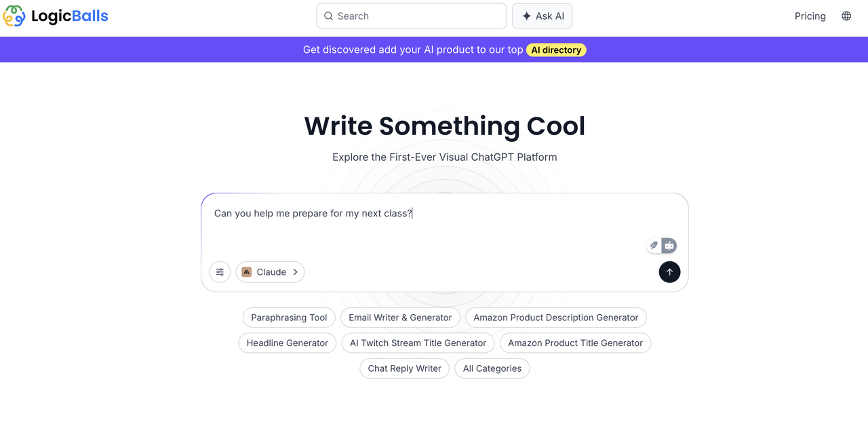This screenshot has height=439, width=868.
Task: Click the Claude model logo icon
Action: [x=247, y=272]
